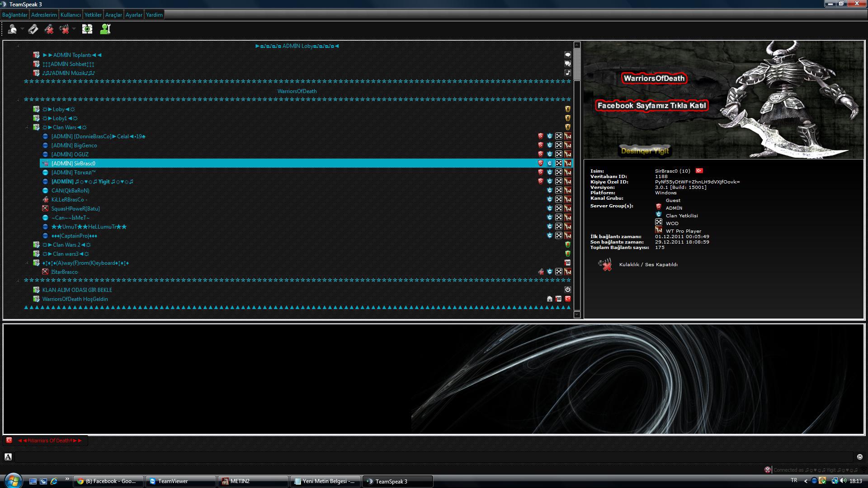868x488 pixels.
Task: Click the red ADMİN shield badge on BigGenco row
Action: [541, 145]
